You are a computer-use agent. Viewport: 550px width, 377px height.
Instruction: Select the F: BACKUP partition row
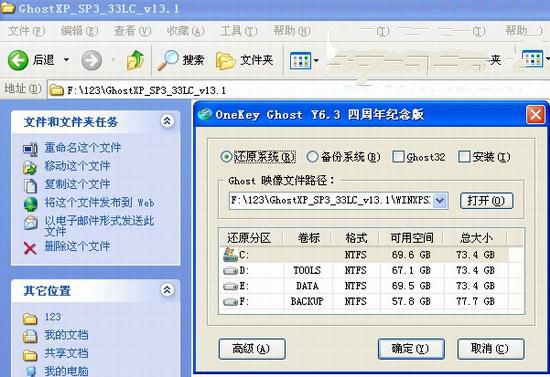pyautogui.click(x=371, y=301)
